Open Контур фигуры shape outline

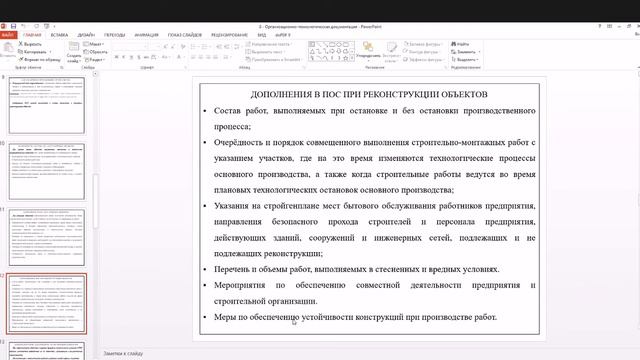[x=422, y=52]
